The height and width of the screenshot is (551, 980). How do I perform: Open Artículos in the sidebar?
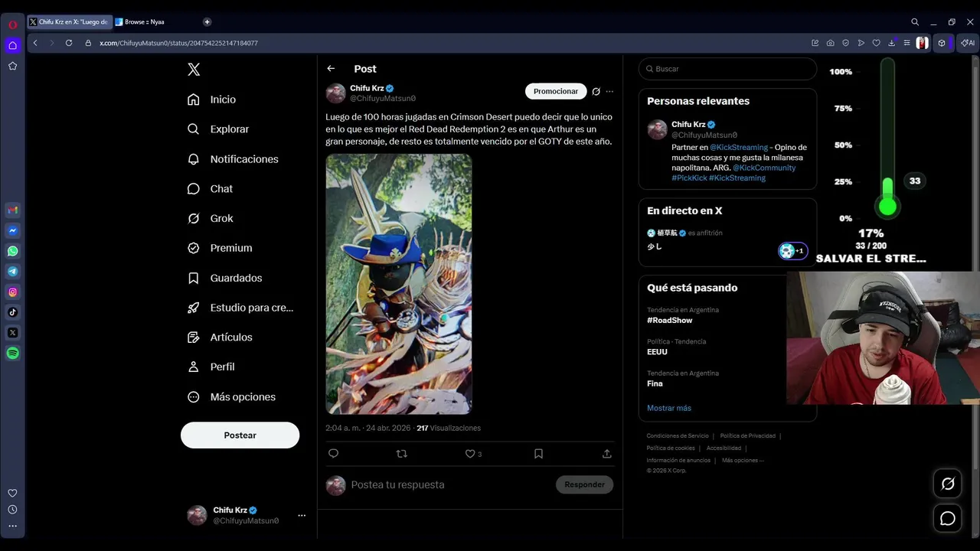[220, 337]
